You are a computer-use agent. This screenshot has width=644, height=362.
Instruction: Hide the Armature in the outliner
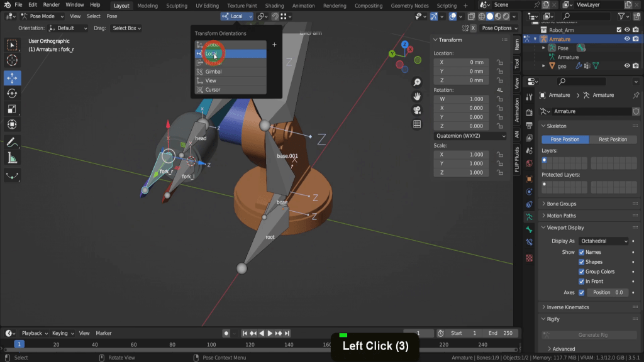[x=627, y=39]
